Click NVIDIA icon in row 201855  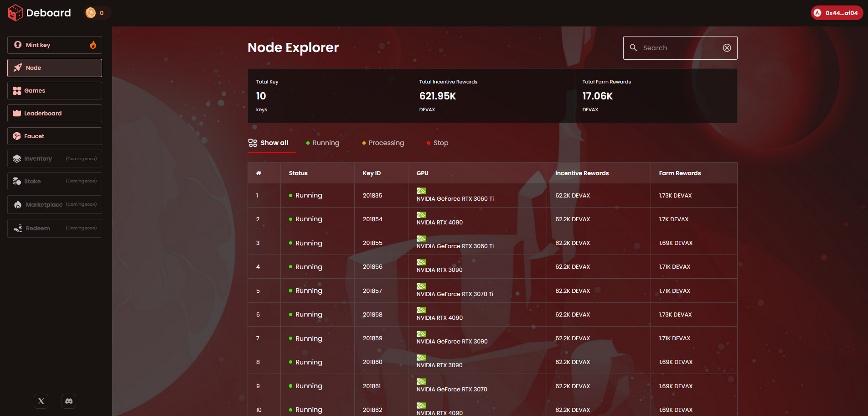coord(421,238)
